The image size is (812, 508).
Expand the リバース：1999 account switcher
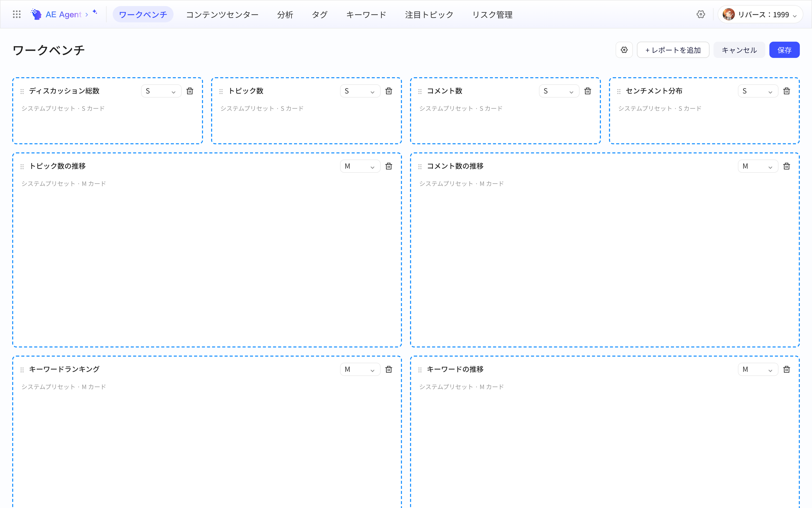(760, 14)
